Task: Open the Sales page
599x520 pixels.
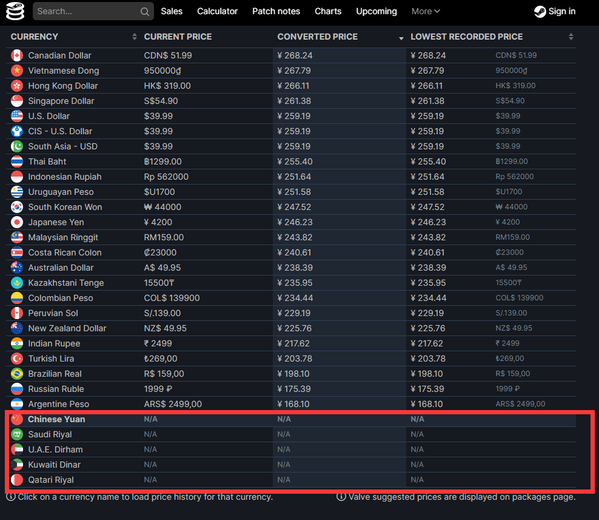Action: (172, 11)
